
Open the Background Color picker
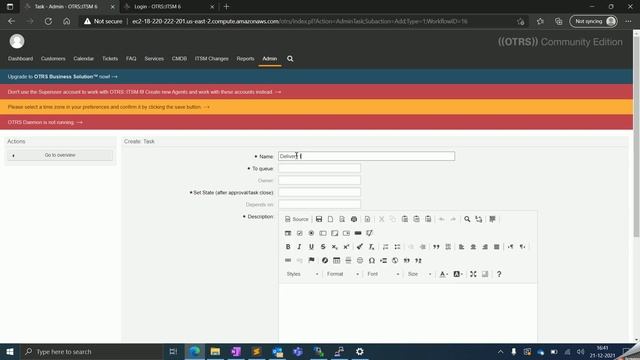458,274
